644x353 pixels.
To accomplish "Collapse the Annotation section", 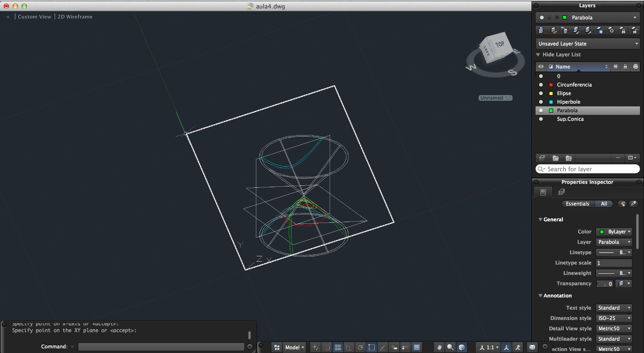I will [540, 296].
